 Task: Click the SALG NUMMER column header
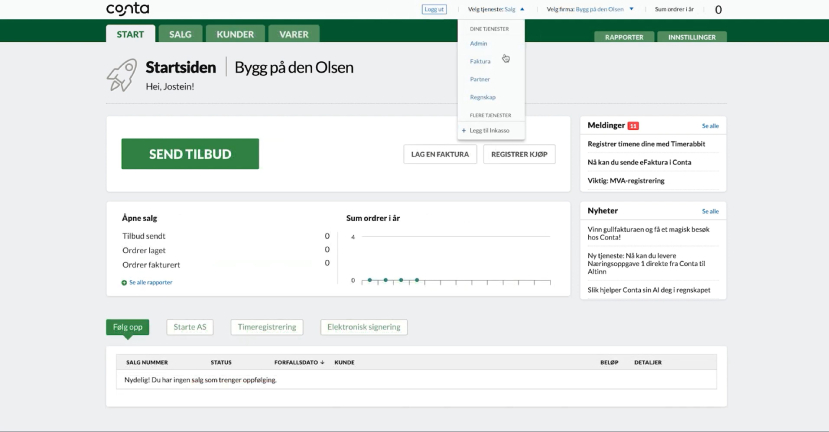(147, 363)
